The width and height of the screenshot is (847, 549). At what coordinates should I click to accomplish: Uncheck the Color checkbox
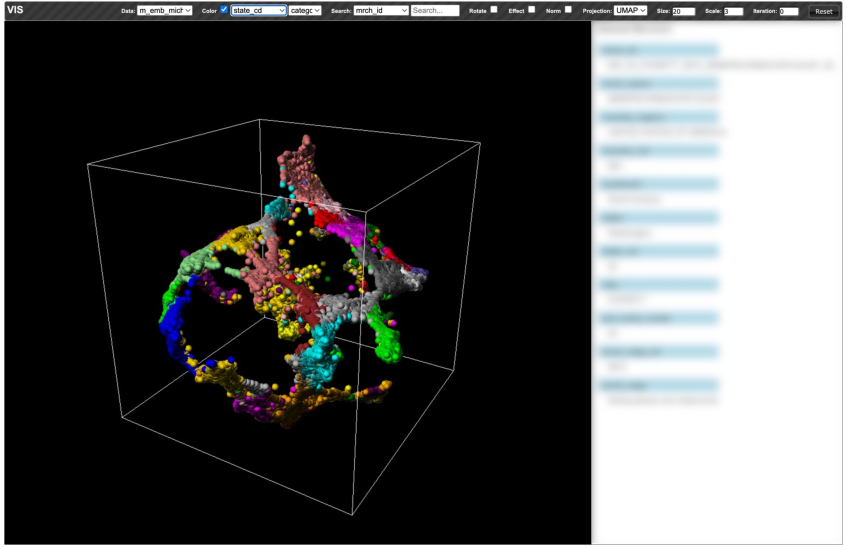tap(224, 10)
